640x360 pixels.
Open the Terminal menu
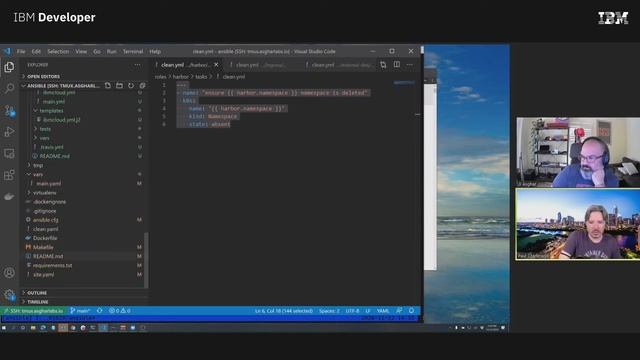point(133,51)
